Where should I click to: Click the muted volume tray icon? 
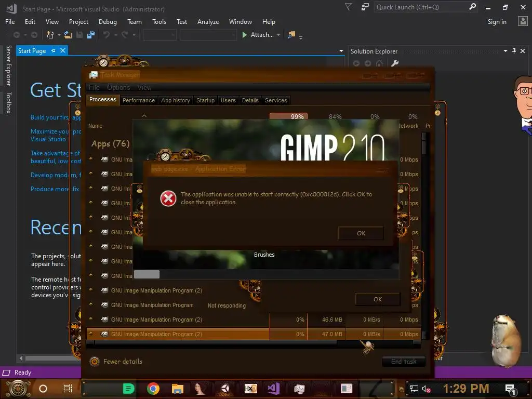coord(426,389)
